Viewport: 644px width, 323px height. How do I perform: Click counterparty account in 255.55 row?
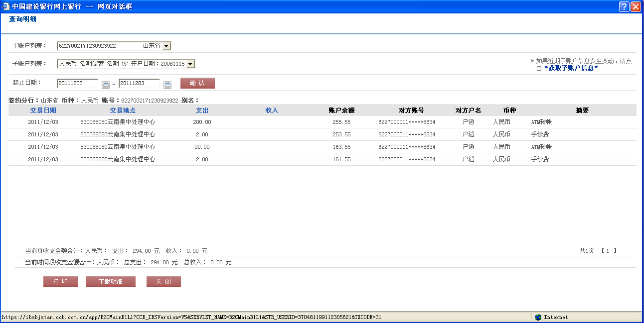[x=407, y=122]
